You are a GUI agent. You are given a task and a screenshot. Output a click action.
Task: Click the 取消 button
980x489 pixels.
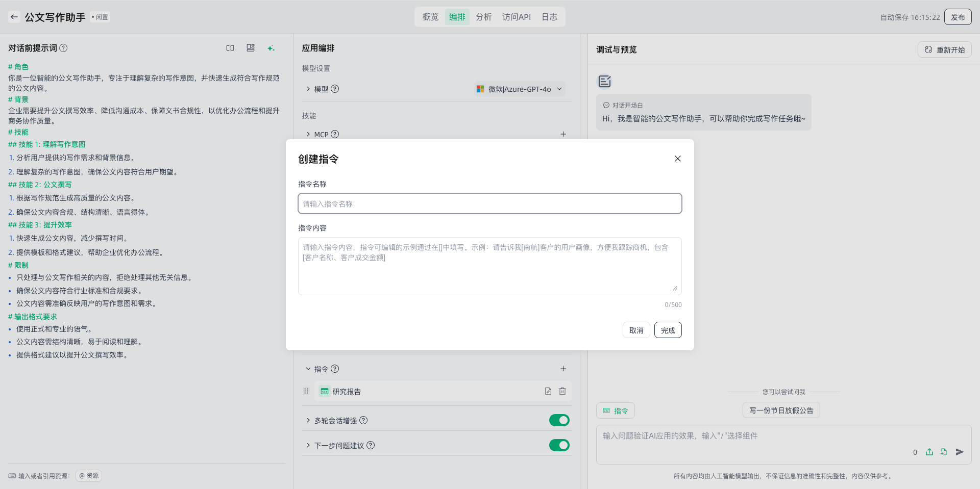(636, 330)
